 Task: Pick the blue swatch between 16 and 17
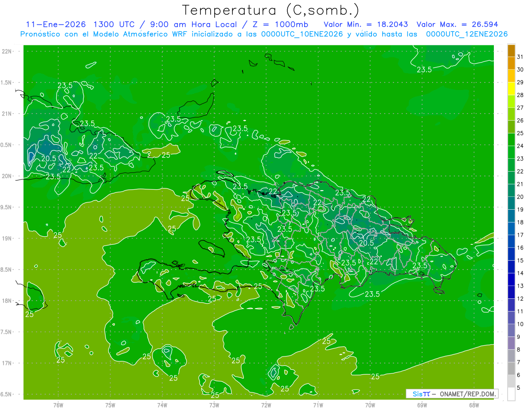tap(511, 242)
